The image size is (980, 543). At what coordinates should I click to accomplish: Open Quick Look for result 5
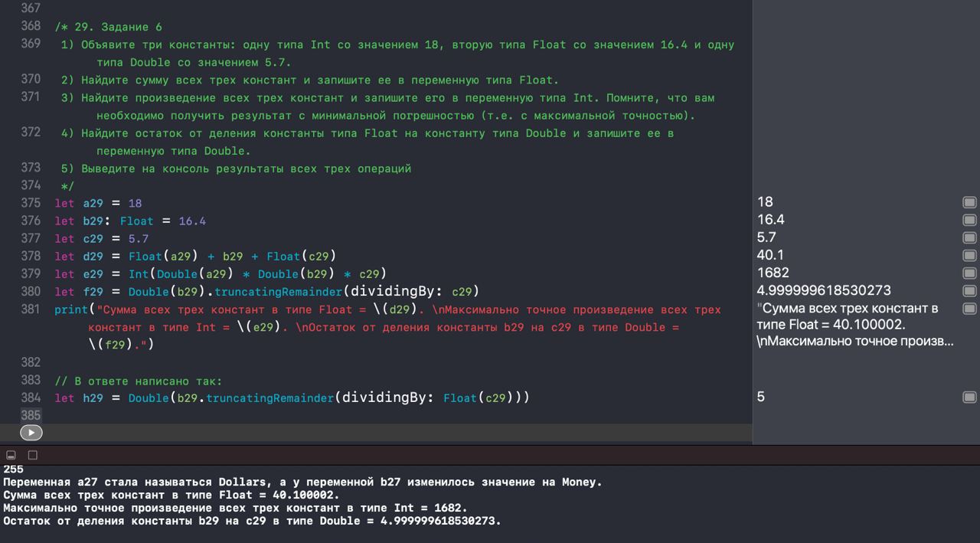tap(969, 397)
